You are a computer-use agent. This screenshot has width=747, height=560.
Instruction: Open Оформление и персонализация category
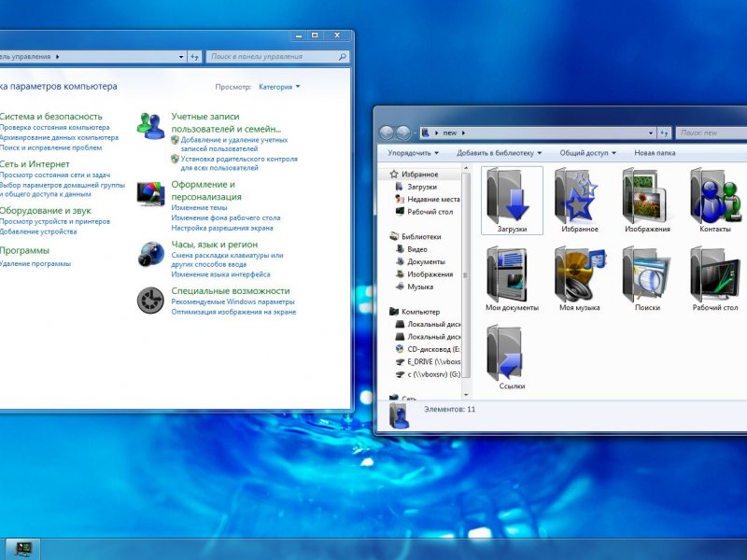click(206, 190)
